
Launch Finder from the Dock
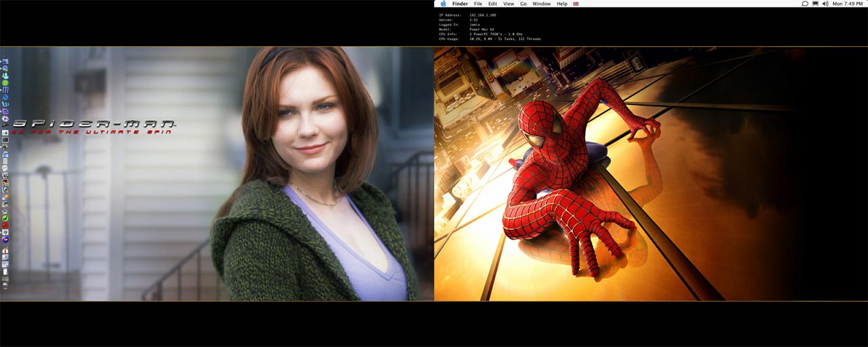pos(5,61)
